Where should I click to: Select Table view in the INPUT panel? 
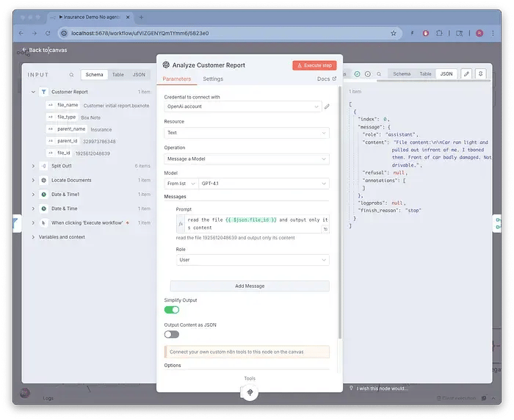point(118,75)
